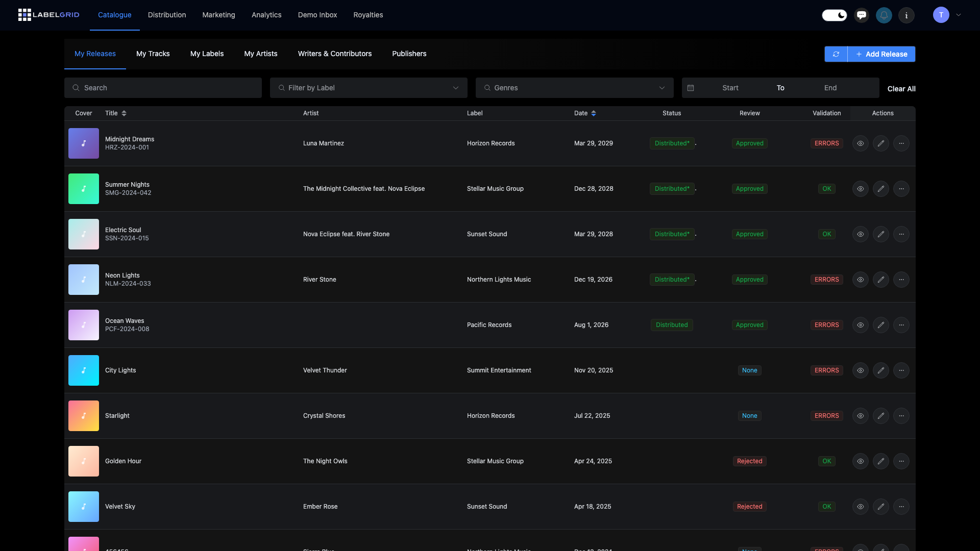Screen dimensions: 980x551
Task: Edit the Ocean Waves release
Action: 881,325
